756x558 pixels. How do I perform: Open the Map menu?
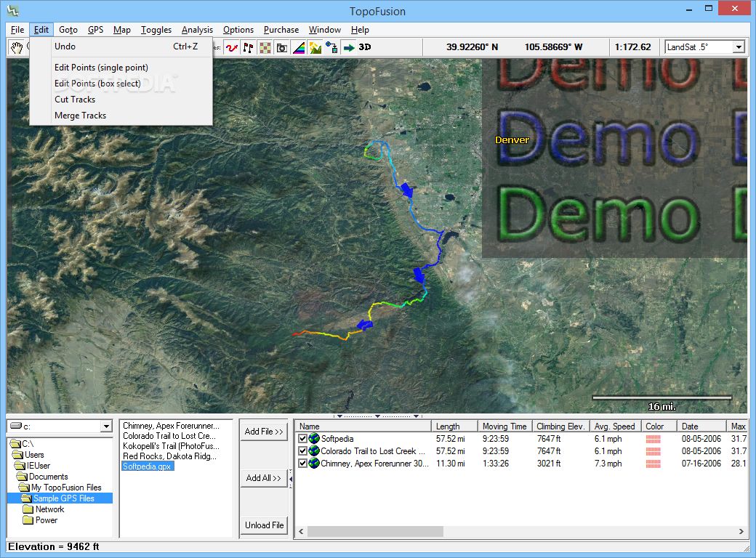(122, 30)
